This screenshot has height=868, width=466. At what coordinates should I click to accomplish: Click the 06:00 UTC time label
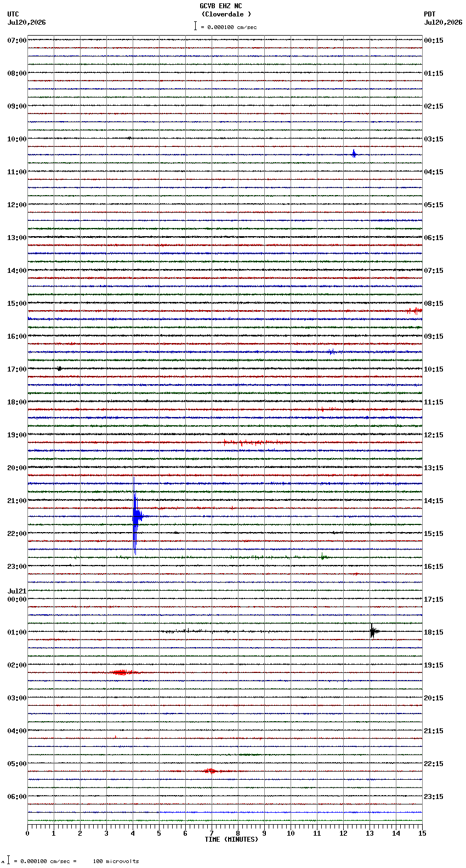coord(17,797)
